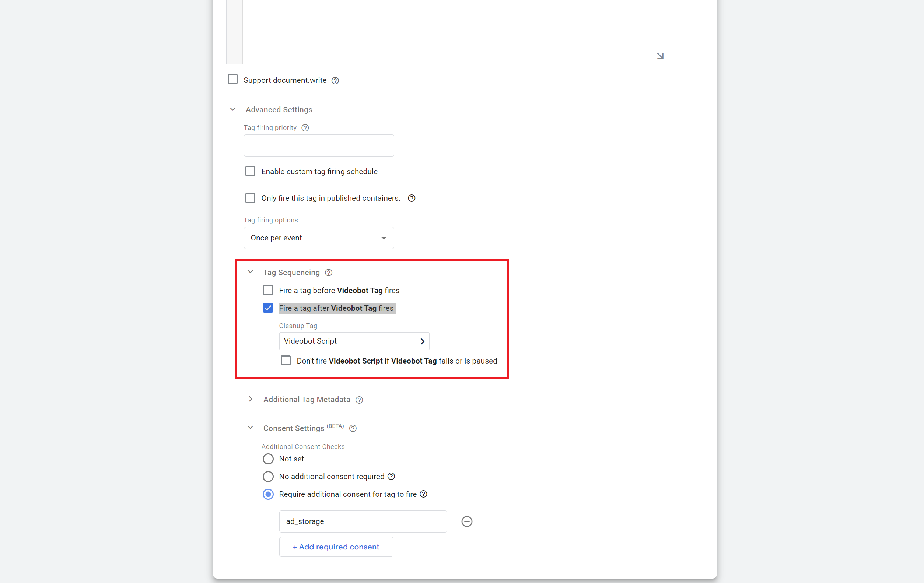
Task: Remove ad_storage consent with minus icon
Action: click(466, 521)
